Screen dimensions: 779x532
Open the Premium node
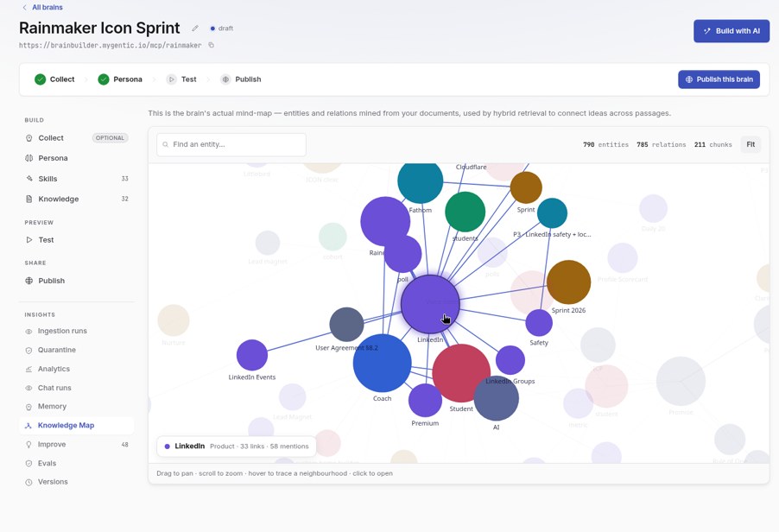(x=425, y=401)
